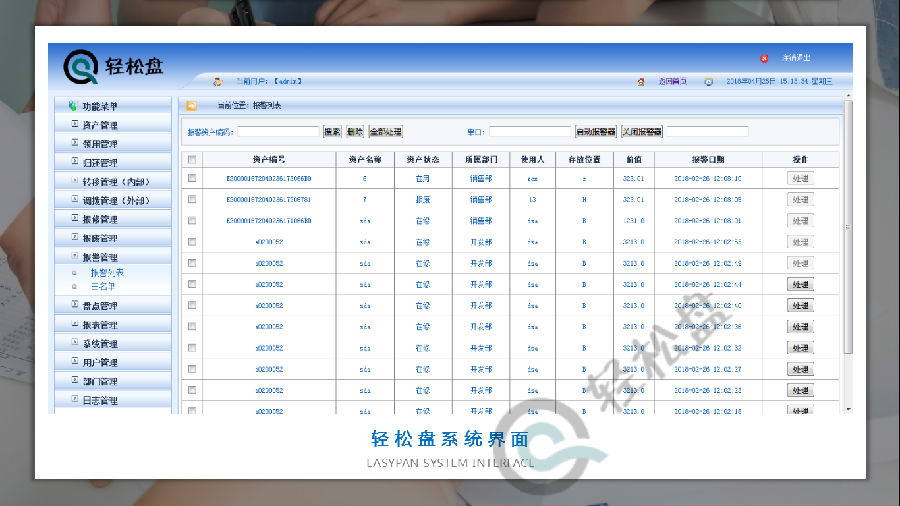Click 处理 for the 12:08:05 row
The width and height of the screenshot is (900, 506).
pyautogui.click(x=800, y=200)
